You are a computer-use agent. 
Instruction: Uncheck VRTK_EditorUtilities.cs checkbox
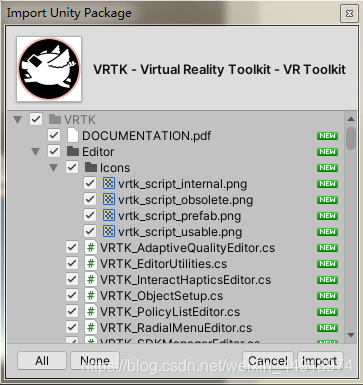click(72, 263)
